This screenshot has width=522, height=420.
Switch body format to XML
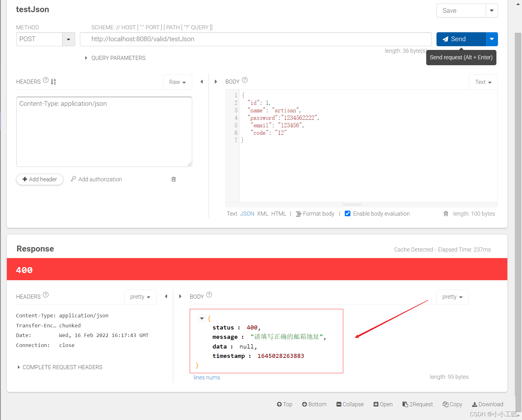(x=262, y=214)
